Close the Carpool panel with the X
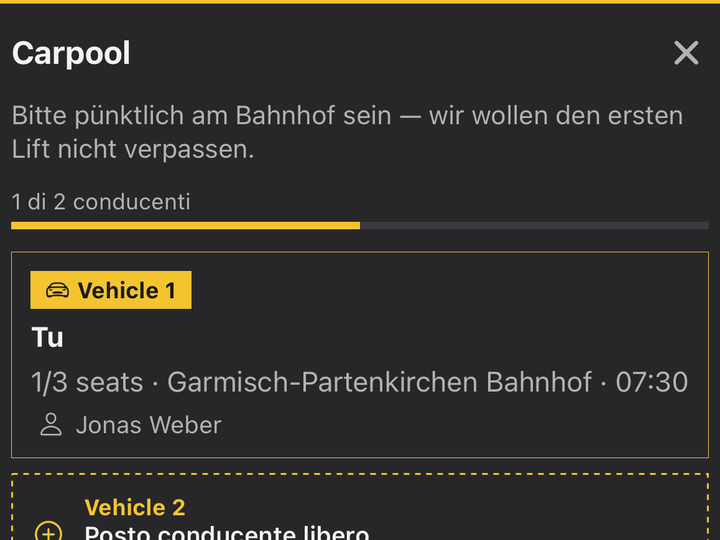720x540 pixels. pyautogui.click(x=686, y=53)
